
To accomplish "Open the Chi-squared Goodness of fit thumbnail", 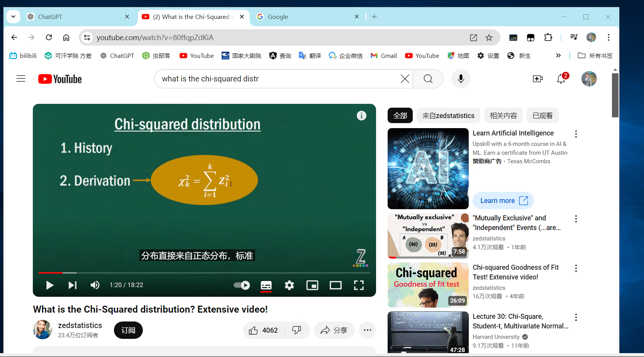I will (x=428, y=285).
